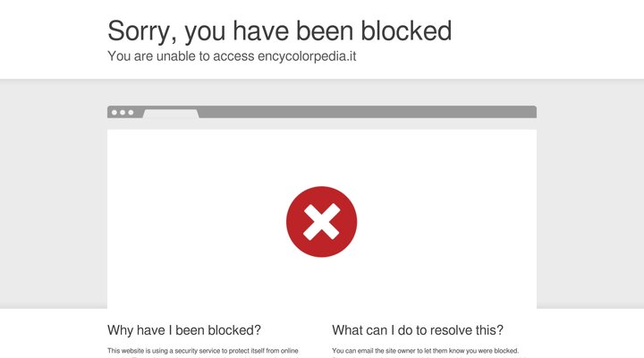644x358 pixels.
Task: Click the "security service" explanation paragraph
Action: click(x=203, y=351)
